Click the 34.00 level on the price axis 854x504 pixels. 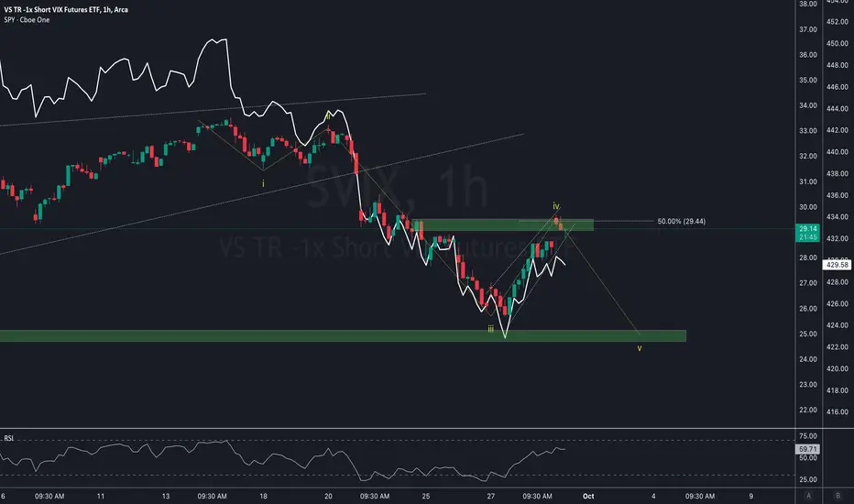point(807,105)
